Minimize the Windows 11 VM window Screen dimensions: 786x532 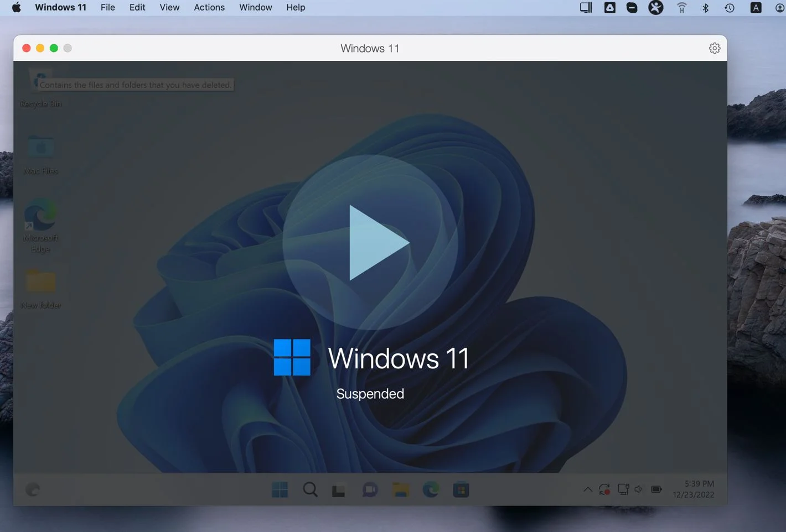(40, 48)
